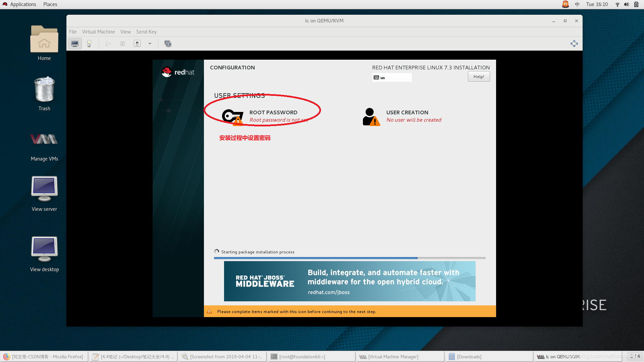644x362 pixels.
Task: Click the user creation person icon
Action: pyautogui.click(x=371, y=117)
